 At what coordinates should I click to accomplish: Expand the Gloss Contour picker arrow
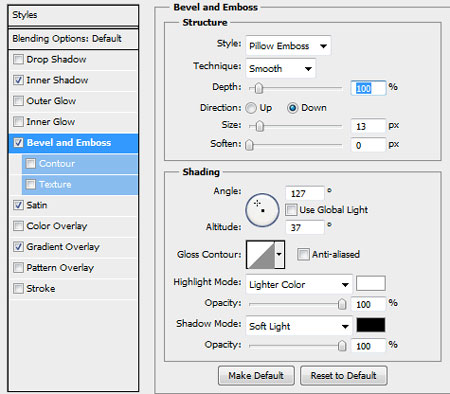(x=279, y=255)
